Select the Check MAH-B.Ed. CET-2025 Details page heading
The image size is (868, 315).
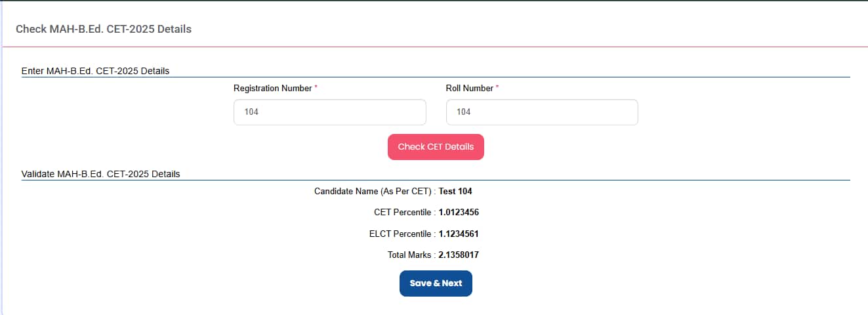pyautogui.click(x=104, y=30)
